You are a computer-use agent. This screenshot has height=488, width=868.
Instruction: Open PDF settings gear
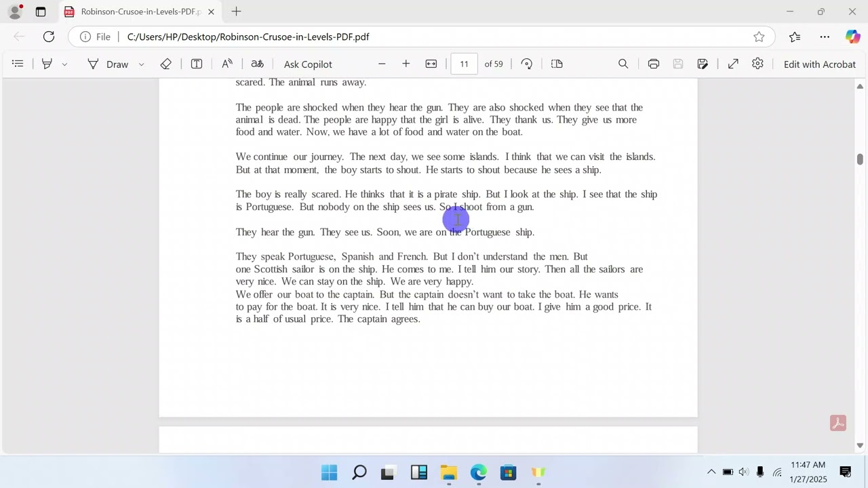coord(757,64)
